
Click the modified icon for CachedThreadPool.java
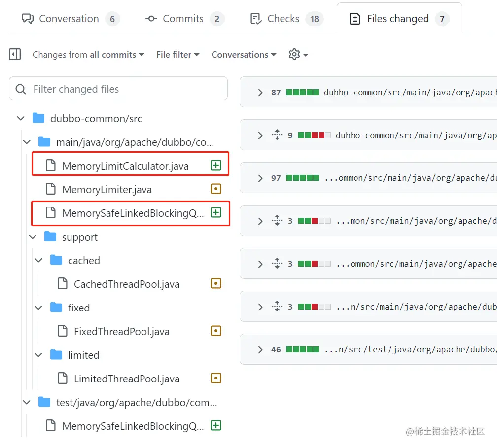pos(216,283)
